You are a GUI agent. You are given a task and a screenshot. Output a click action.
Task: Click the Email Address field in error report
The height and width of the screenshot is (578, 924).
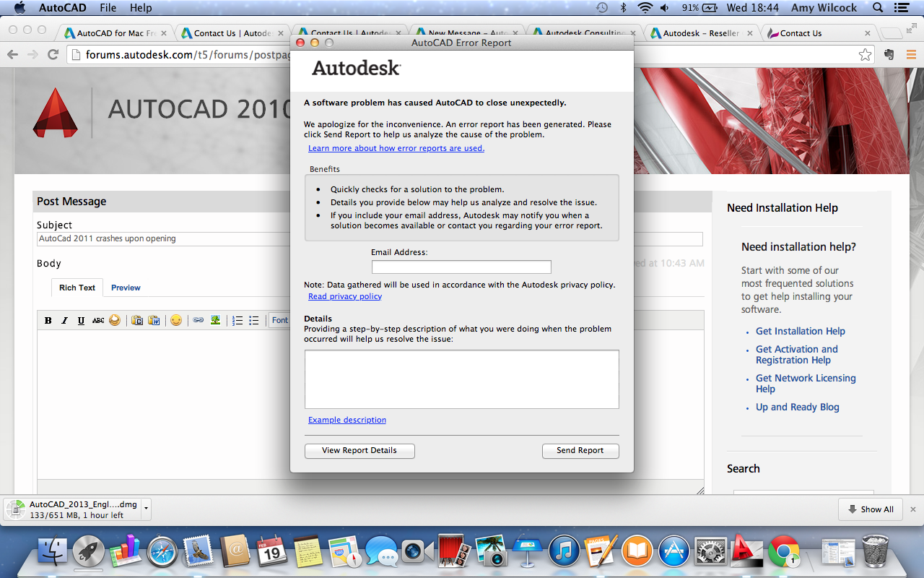click(461, 267)
